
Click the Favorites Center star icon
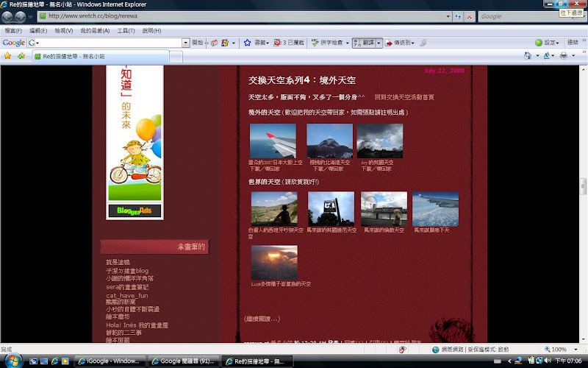point(7,56)
